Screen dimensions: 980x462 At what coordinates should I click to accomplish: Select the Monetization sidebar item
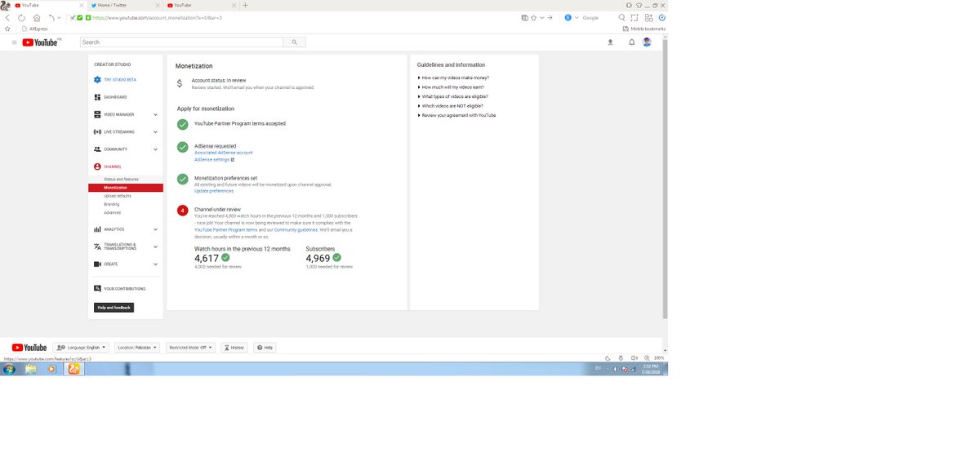(x=126, y=188)
